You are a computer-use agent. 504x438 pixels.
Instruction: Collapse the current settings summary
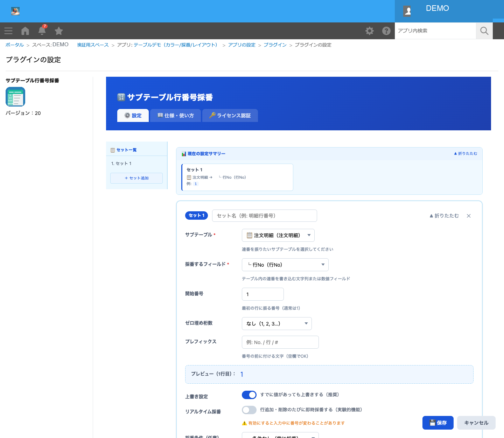click(x=465, y=153)
